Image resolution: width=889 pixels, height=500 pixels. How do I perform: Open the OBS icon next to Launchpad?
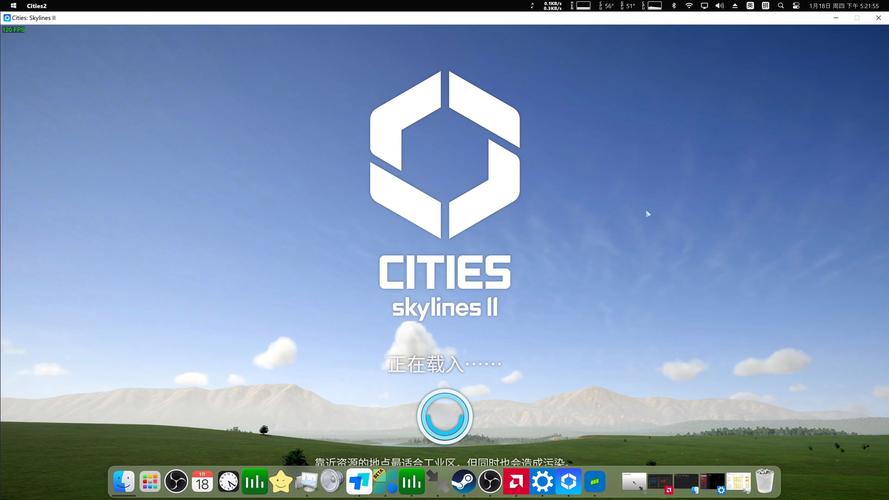[x=176, y=482]
